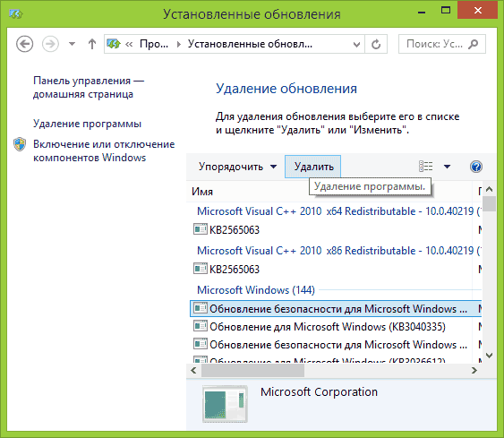Click into the search field Поиск

pyautogui.click(x=442, y=44)
